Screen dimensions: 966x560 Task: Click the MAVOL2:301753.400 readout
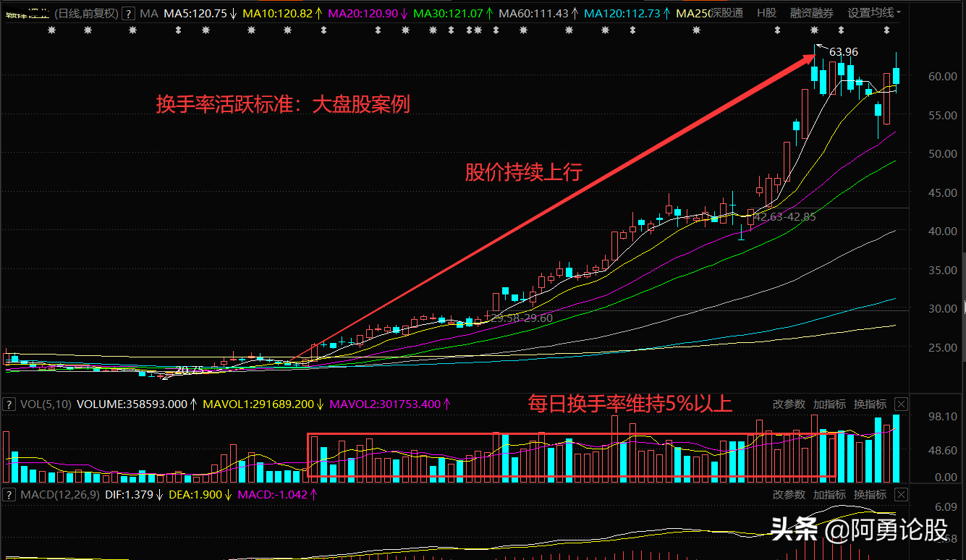coord(384,404)
